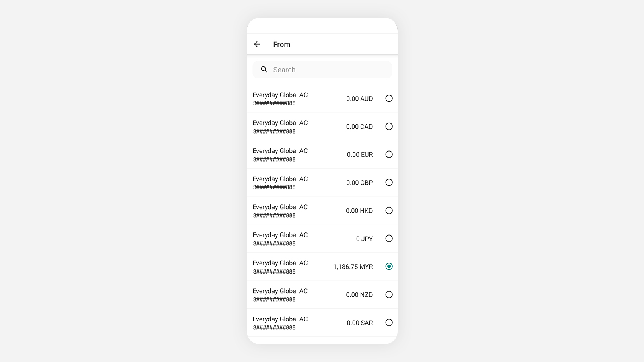Screen dimensions: 644x362
Task: Choose the JPY account radio button
Action: (x=389, y=239)
